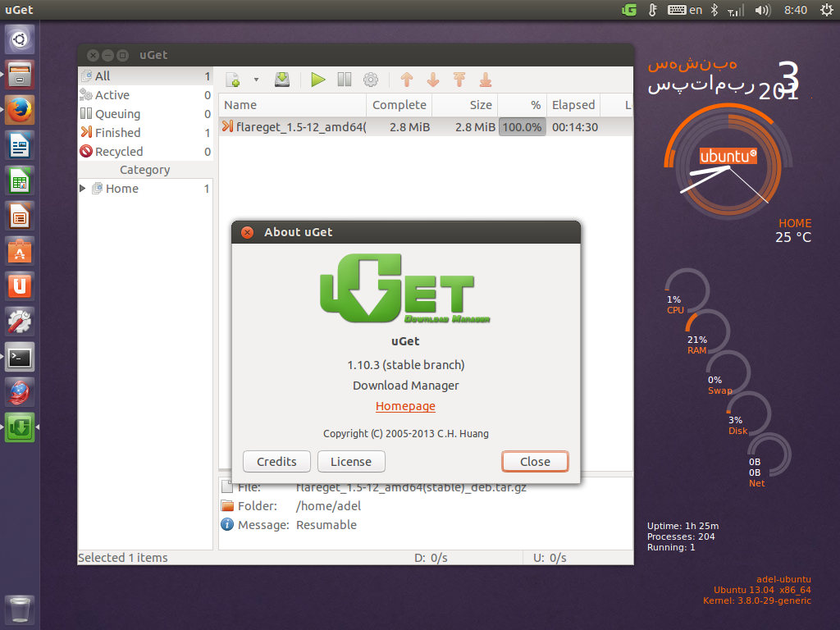Click the move up arrow icon
Viewport: 840px width, 630px height.
[x=407, y=80]
